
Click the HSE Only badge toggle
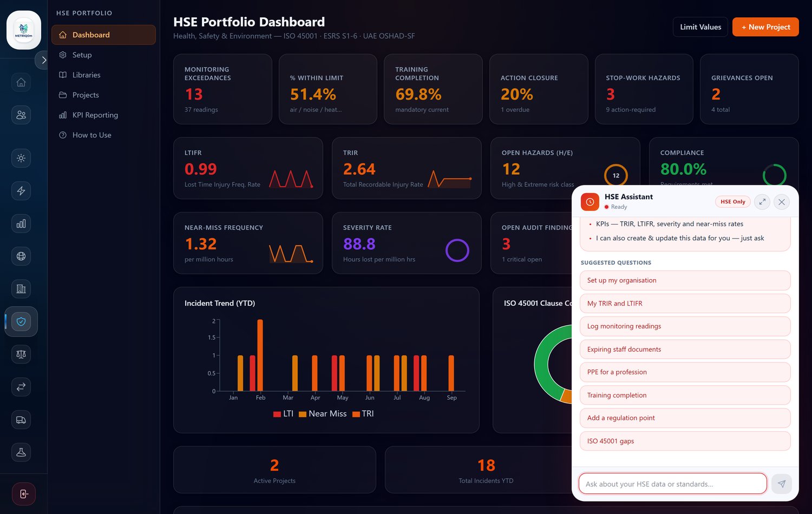pos(733,202)
